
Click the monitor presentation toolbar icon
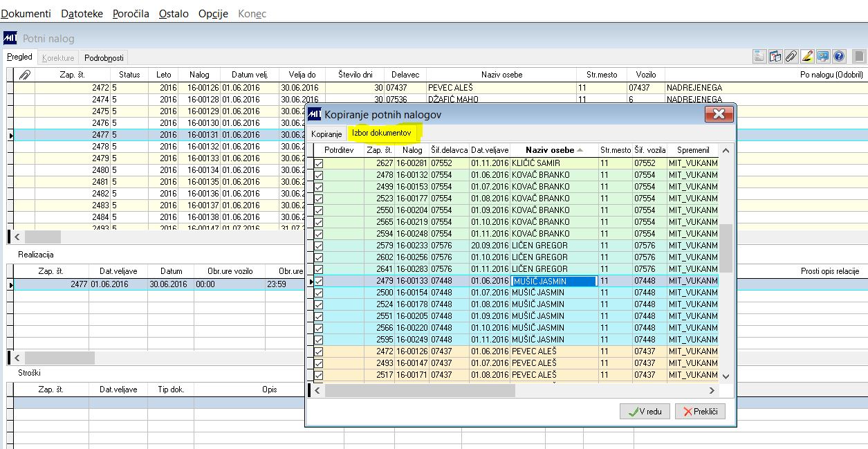(x=823, y=57)
